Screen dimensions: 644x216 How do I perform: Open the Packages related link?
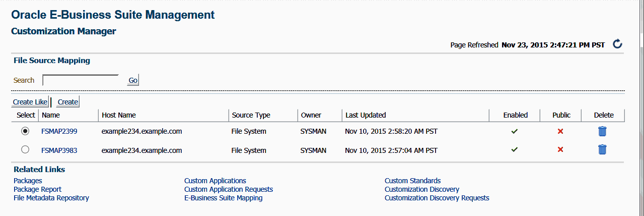28,181
